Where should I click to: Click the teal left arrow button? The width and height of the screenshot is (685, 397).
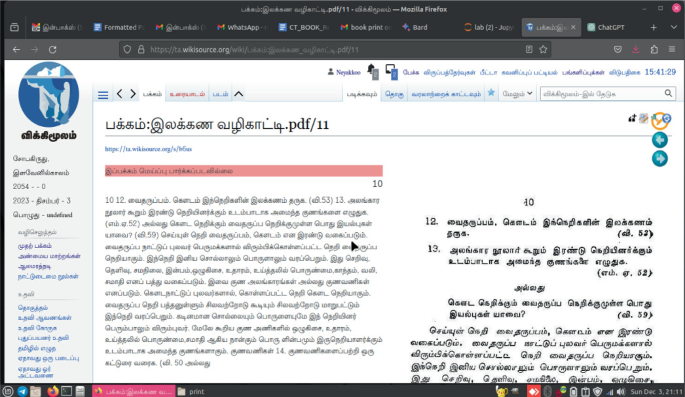[660, 140]
